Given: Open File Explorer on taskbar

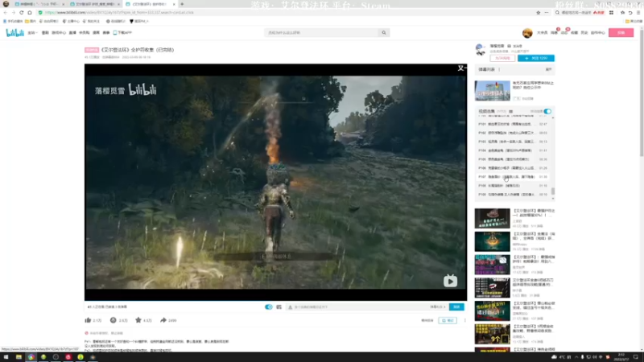Looking at the screenshot, I should [x=19, y=357].
